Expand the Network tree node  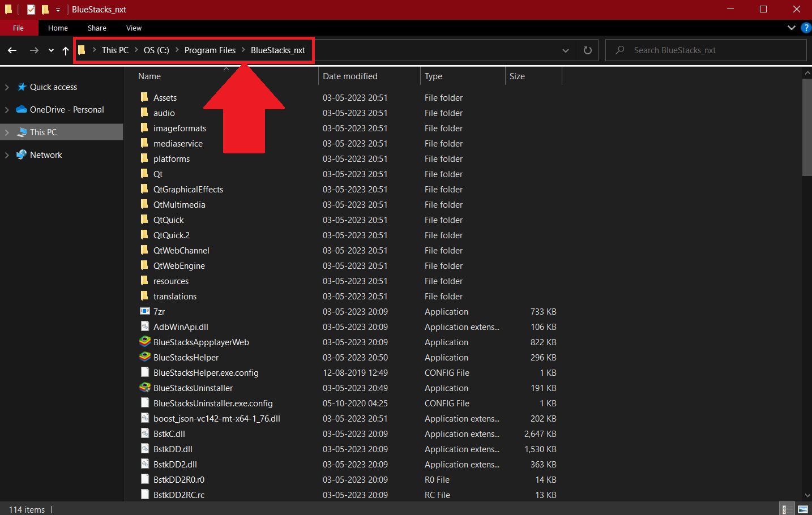(7, 155)
